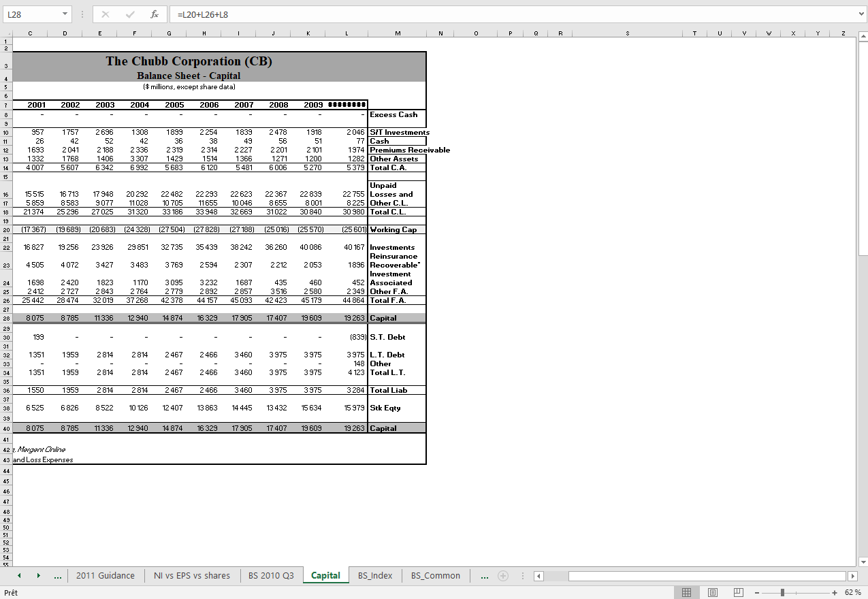Show more sheets right of BS_Common

click(x=484, y=576)
